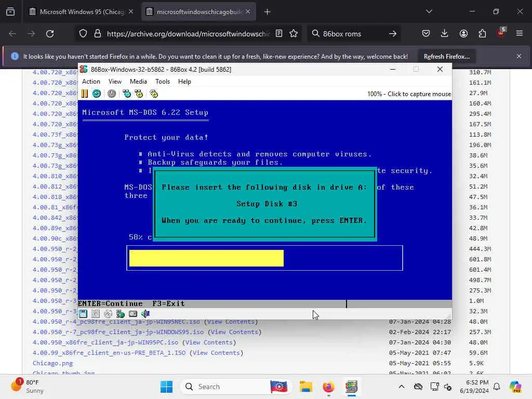Open Copilot preview icon in taskbar

515,387
